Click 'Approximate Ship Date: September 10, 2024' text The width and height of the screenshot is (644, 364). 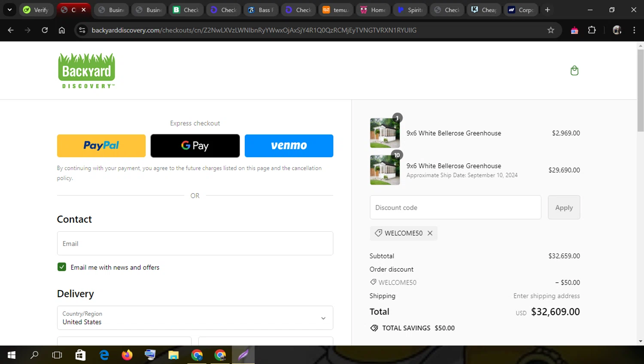(462, 175)
